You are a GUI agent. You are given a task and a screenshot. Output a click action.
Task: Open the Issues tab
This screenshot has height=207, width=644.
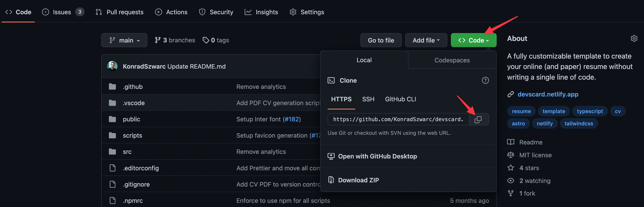coord(62,12)
